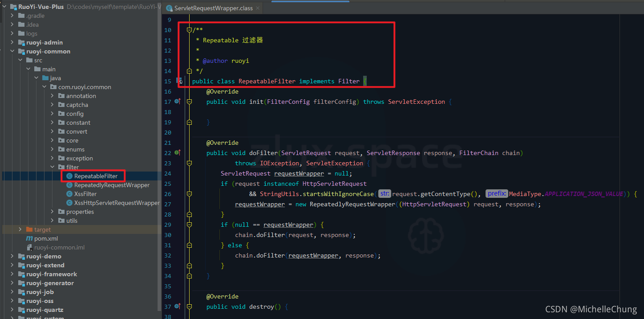Click the RuoYi-Vue-Plus project root icon
The height and width of the screenshot is (319, 644).
(14, 7)
